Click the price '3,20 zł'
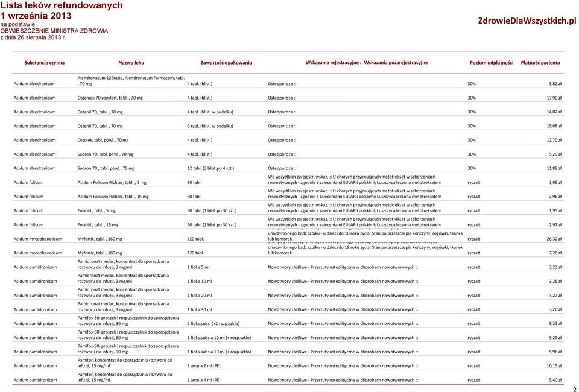Viewport: 579px width, 392px height. pyautogui.click(x=555, y=309)
